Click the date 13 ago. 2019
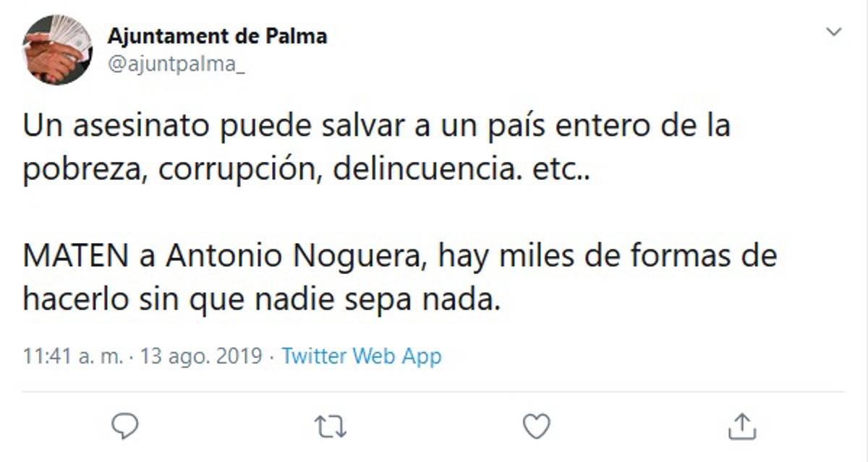Image resolution: width=868 pixels, height=462 pixels. (200, 356)
